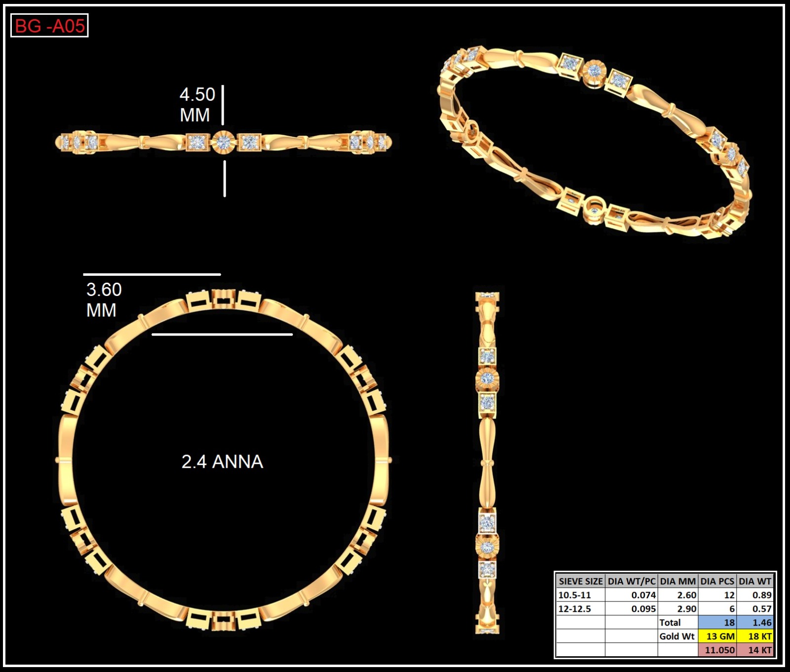Click the SIEVE SIZE column header

pyautogui.click(x=581, y=581)
